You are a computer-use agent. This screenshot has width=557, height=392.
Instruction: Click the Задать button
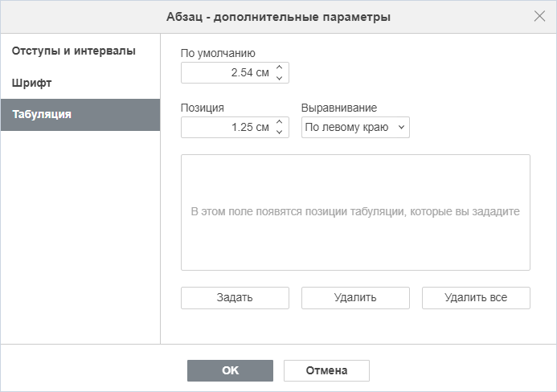[235, 297]
